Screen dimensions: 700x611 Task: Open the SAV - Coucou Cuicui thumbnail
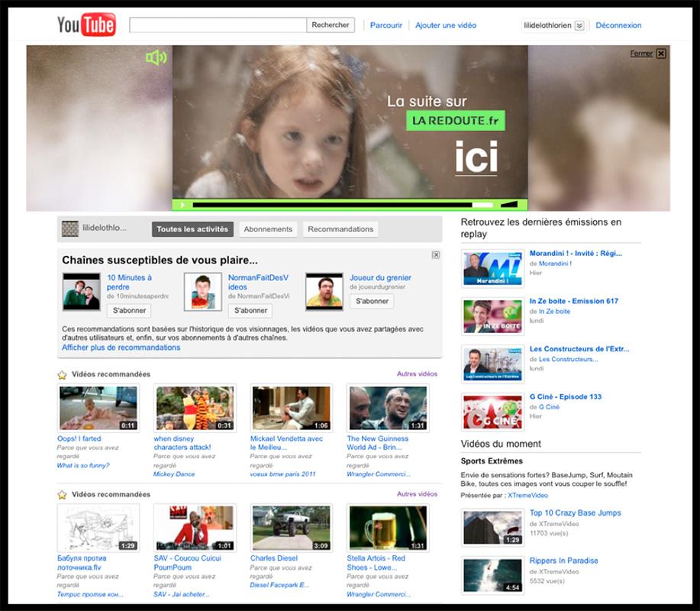click(x=195, y=528)
